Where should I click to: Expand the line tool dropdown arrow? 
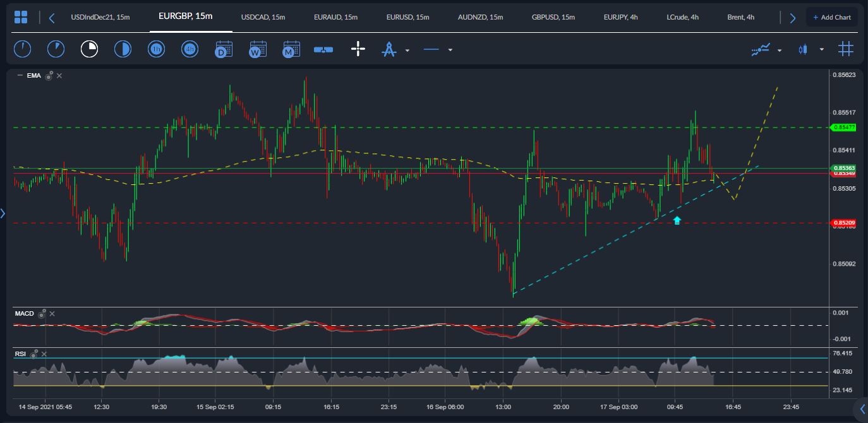tap(450, 49)
